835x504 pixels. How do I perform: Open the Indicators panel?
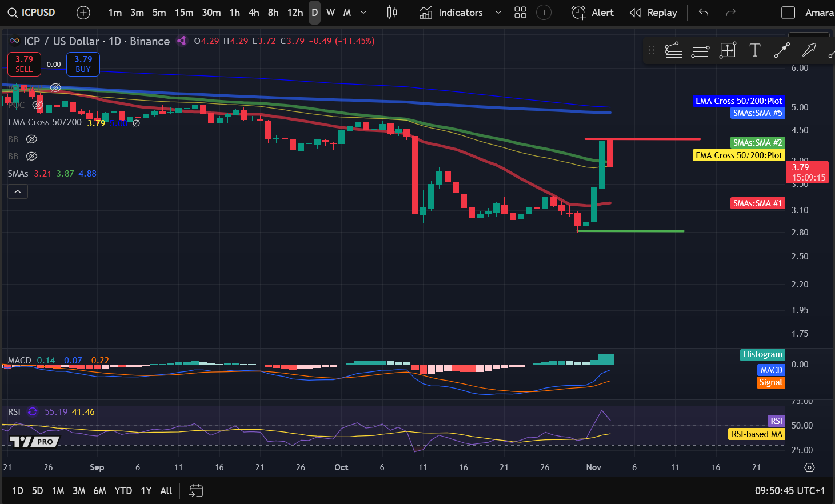point(451,13)
